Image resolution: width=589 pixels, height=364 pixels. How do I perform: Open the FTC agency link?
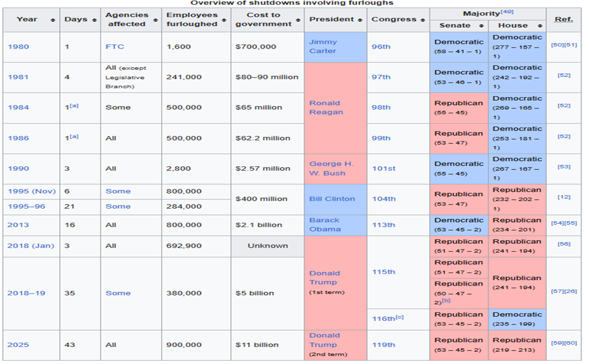tap(115, 47)
